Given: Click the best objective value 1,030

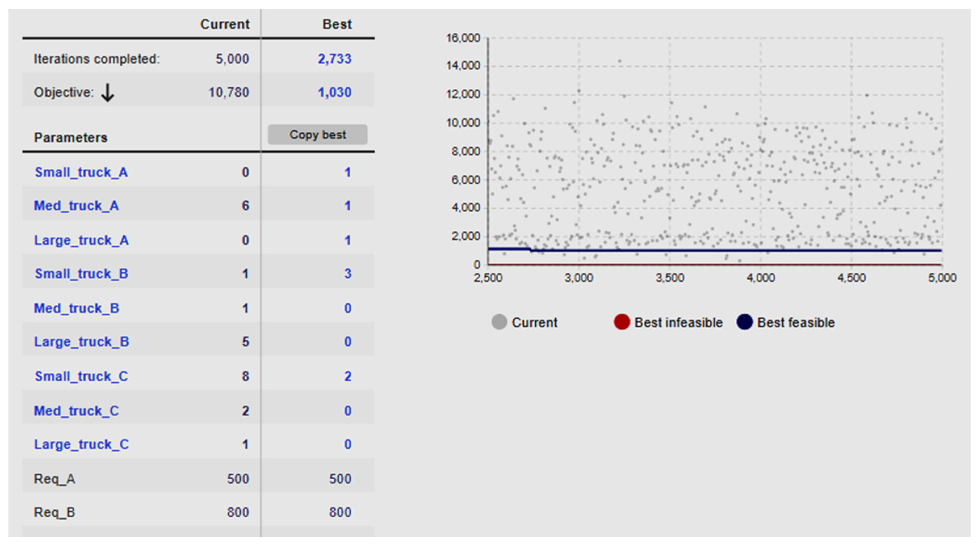Looking at the screenshot, I should click(x=334, y=92).
